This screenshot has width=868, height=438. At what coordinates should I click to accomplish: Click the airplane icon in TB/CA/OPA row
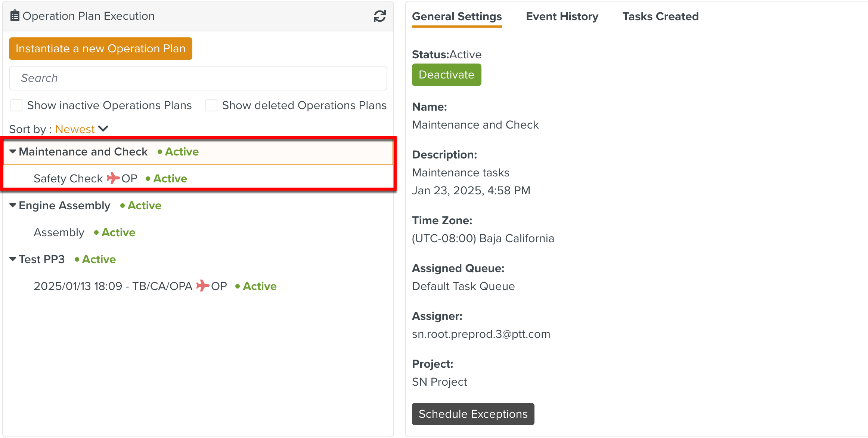point(202,286)
